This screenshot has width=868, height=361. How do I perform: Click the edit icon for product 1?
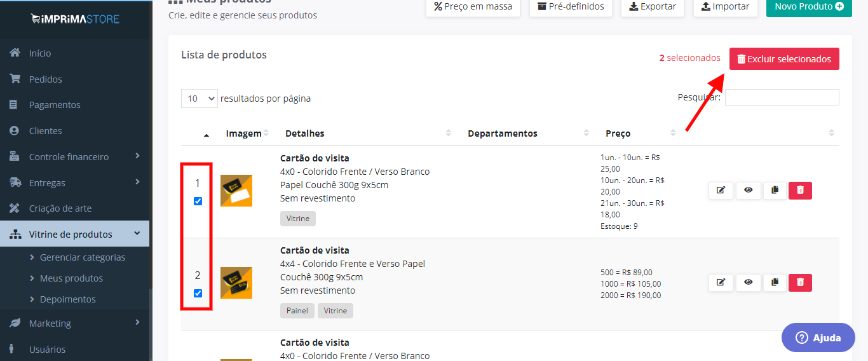coord(721,190)
